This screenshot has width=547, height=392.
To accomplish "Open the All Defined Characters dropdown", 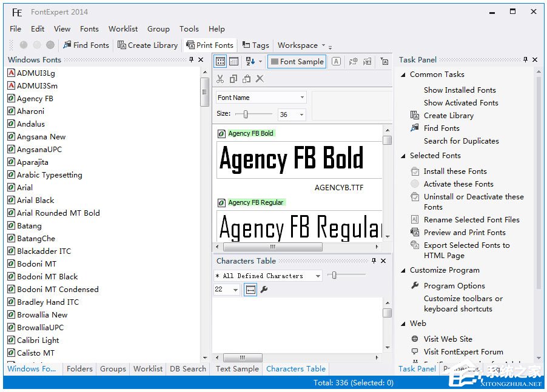I will (268, 276).
